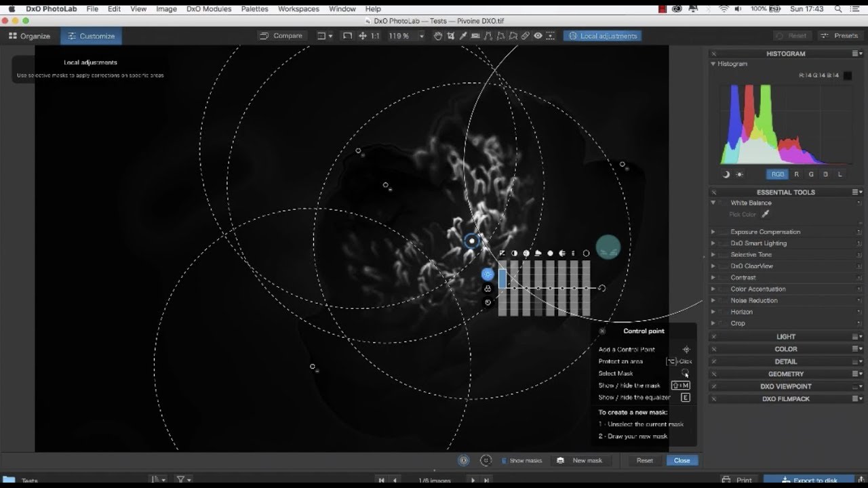The height and width of the screenshot is (488, 868).
Task: Toggle Local adjustments mode
Action: 602,36
